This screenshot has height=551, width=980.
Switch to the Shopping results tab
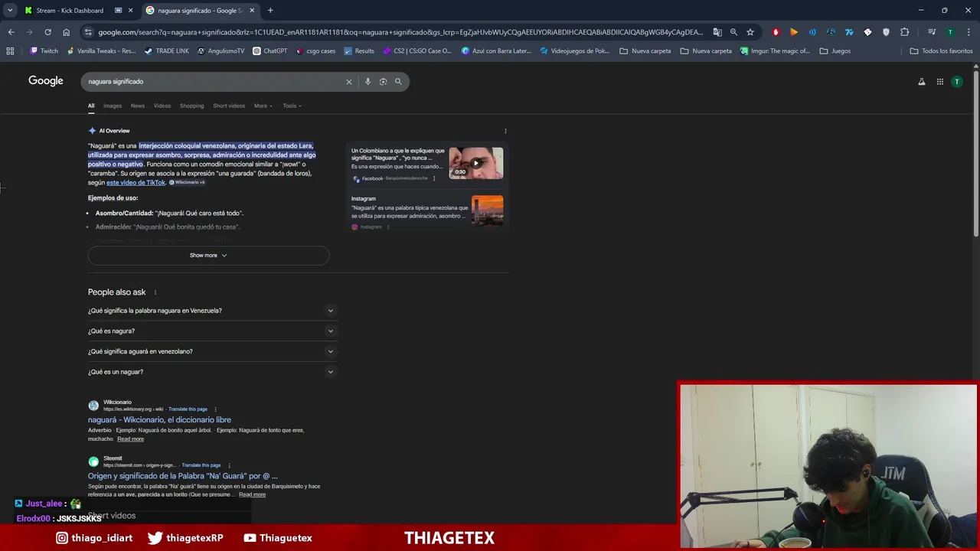tap(192, 106)
